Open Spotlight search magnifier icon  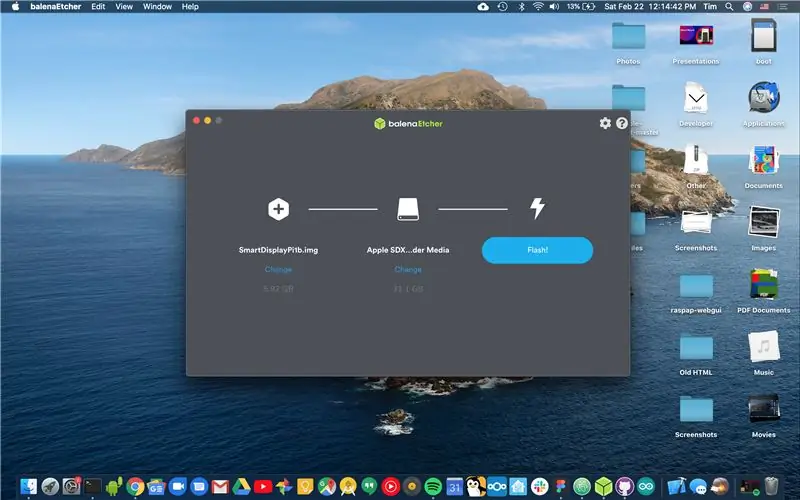click(730, 7)
